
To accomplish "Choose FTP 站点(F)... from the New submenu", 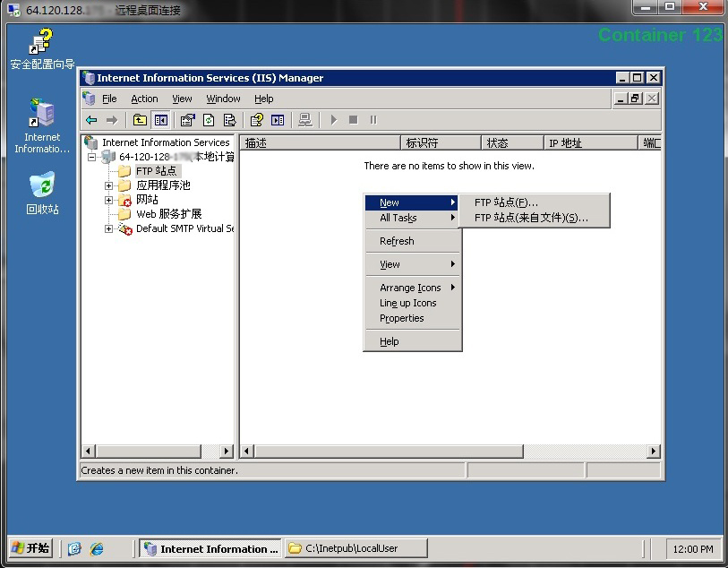I will pyautogui.click(x=506, y=202).
